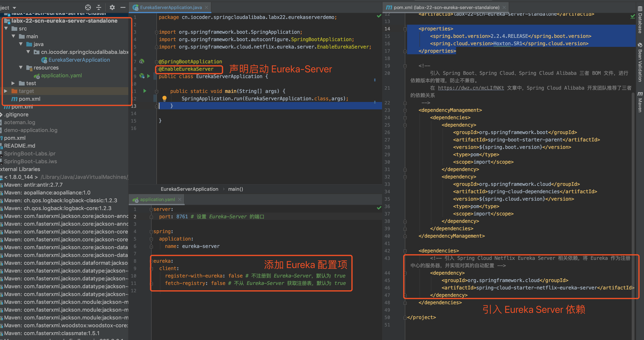The width and height of the screenshot is (644, 340).
Task: Close the pom.xml editor tab
Action: click(x=504, y=7)
